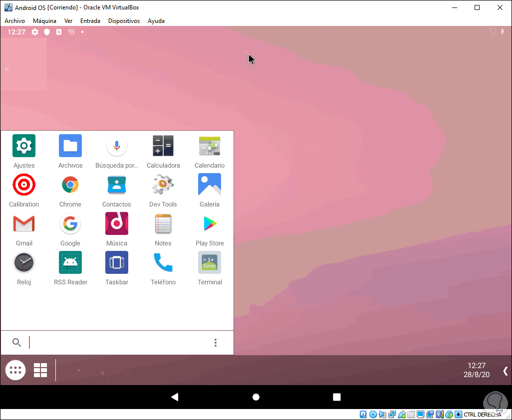Click the status bar time 12:27
Image resolution: width=512 pixels, height=420 pixels.
pos(16,32)
